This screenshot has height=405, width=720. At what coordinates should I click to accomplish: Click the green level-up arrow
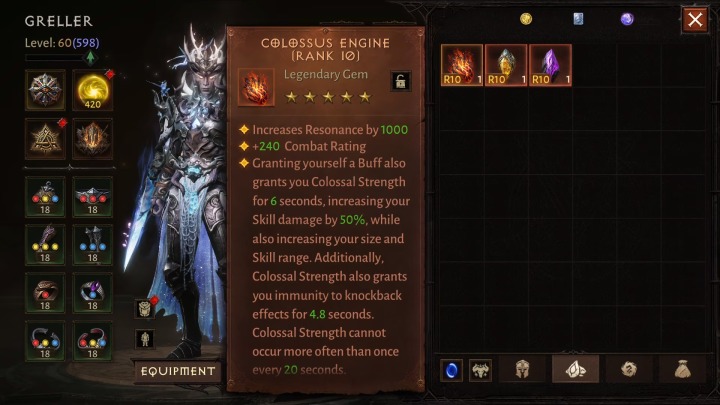[x=90, y=57]
